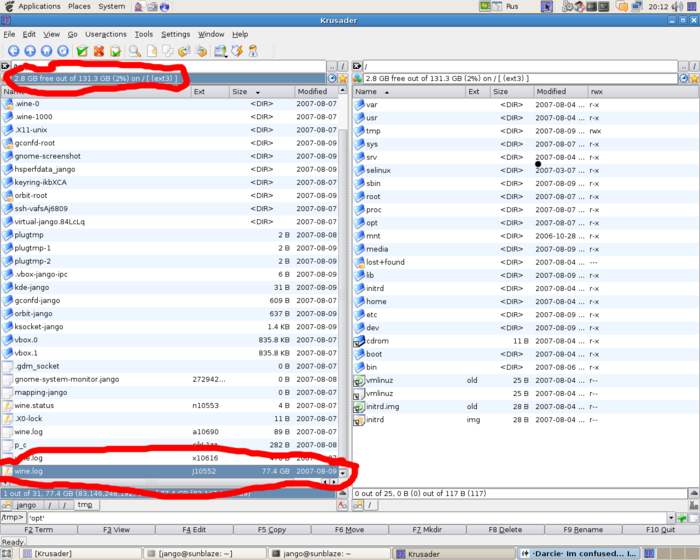Open left panel bookmarks star button
This screenshot has width=700, height=560.
(343, 79)
